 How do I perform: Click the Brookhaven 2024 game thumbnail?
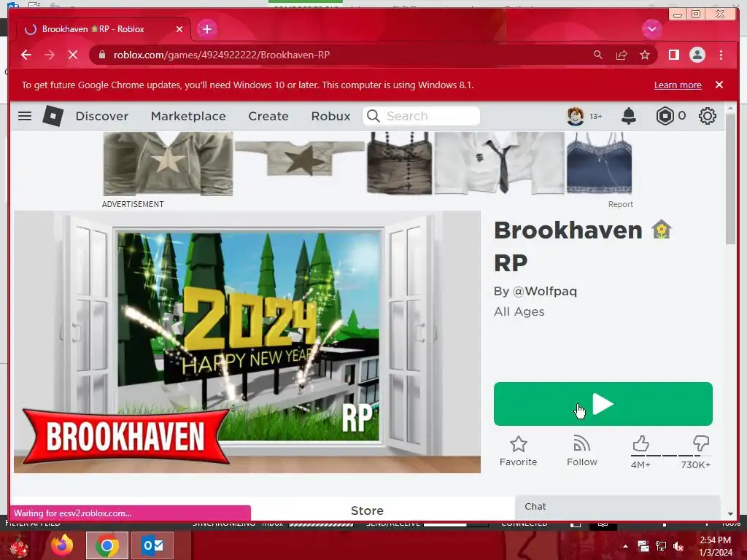247,342
